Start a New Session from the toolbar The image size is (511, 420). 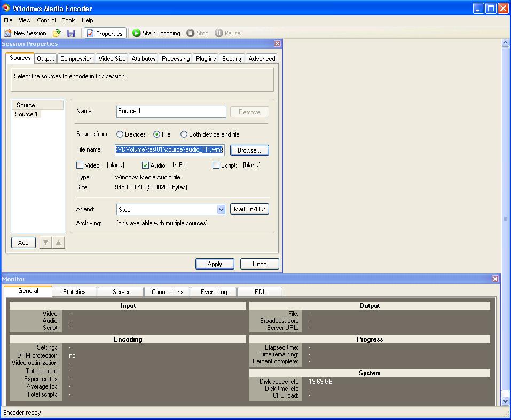coord(26,33)
